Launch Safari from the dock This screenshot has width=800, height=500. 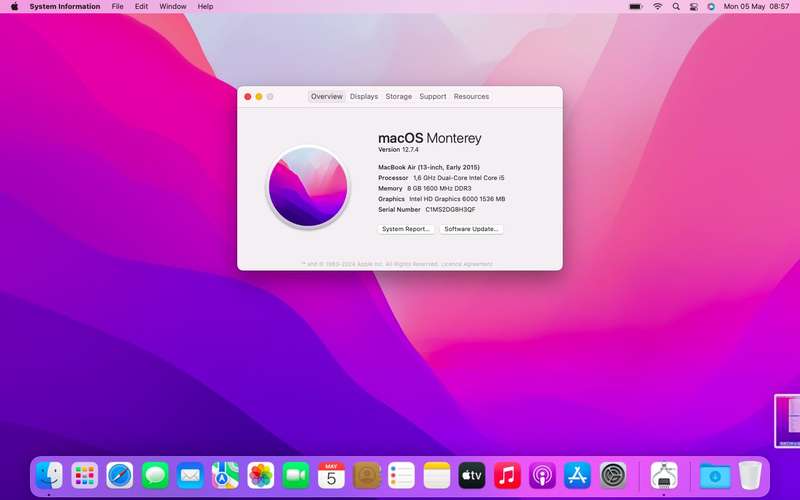(120, 476)
